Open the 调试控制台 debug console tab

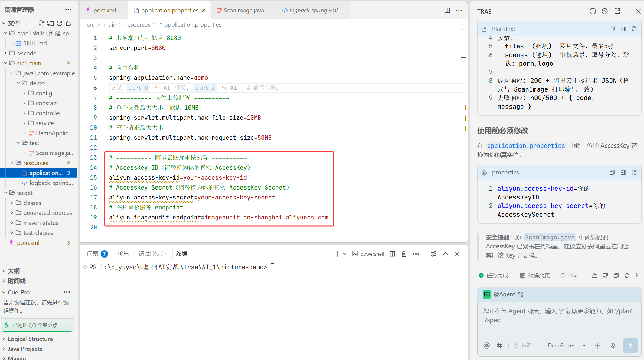point(152,254)
